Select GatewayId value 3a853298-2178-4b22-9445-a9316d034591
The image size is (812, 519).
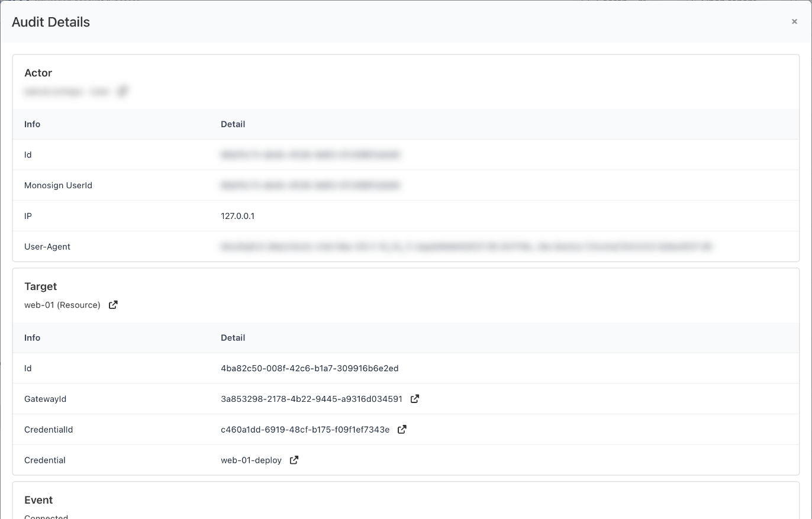(311, 399)
